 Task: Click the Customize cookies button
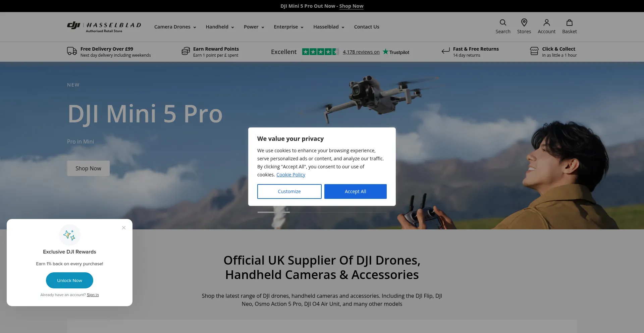pyautogui.click(x=289, y=191)
